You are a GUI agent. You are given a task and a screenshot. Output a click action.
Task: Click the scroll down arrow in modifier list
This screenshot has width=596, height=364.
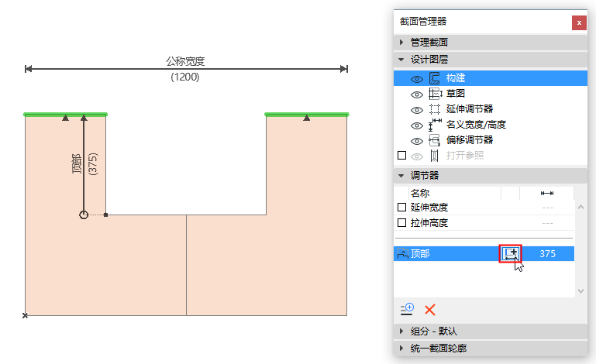[580, 291]
